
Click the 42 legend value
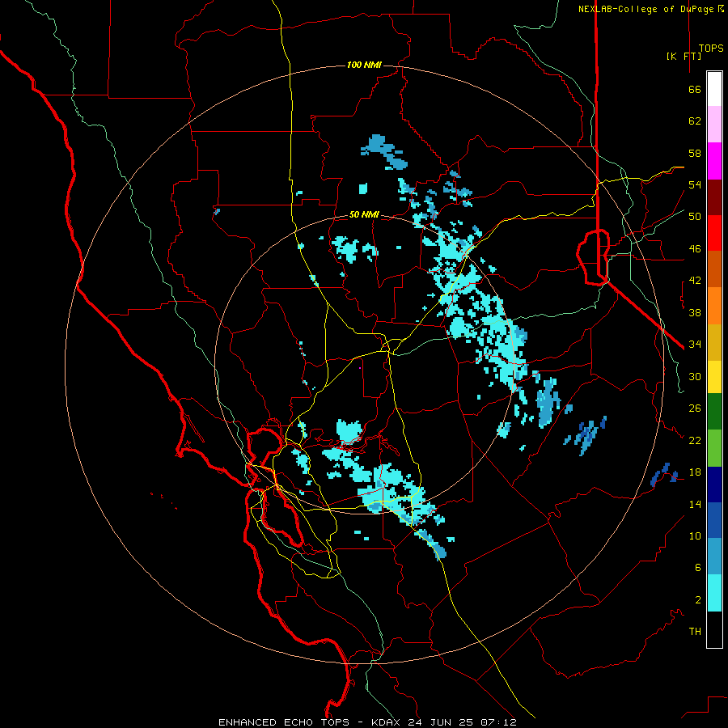pos(695,281)
